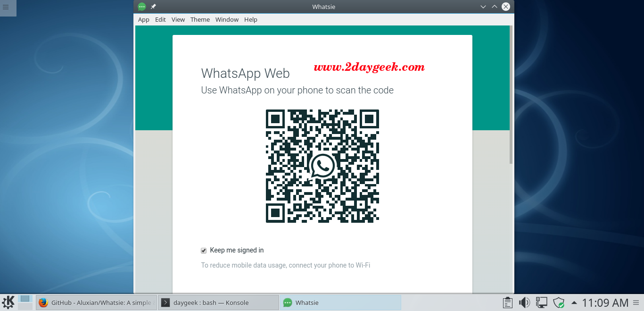Open the App menu
The width and height of the screenshot is (644, 311).
coord(144,19)
